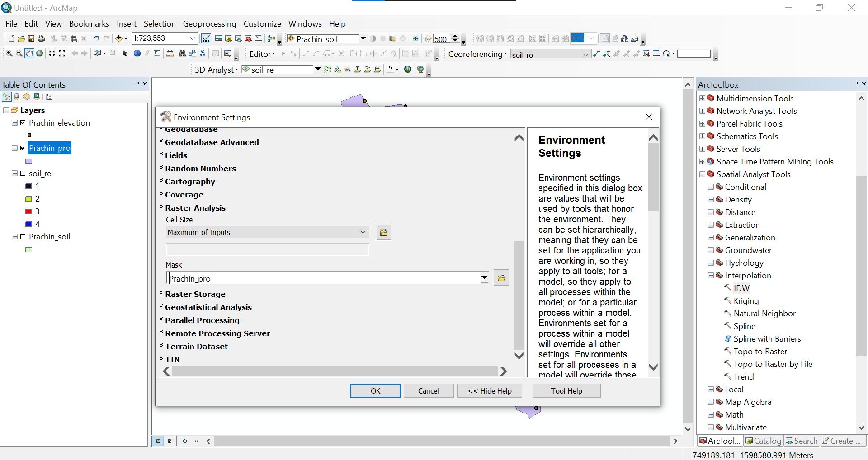
Task: Click the red swatch for class 3
Action: pos(28,211)
